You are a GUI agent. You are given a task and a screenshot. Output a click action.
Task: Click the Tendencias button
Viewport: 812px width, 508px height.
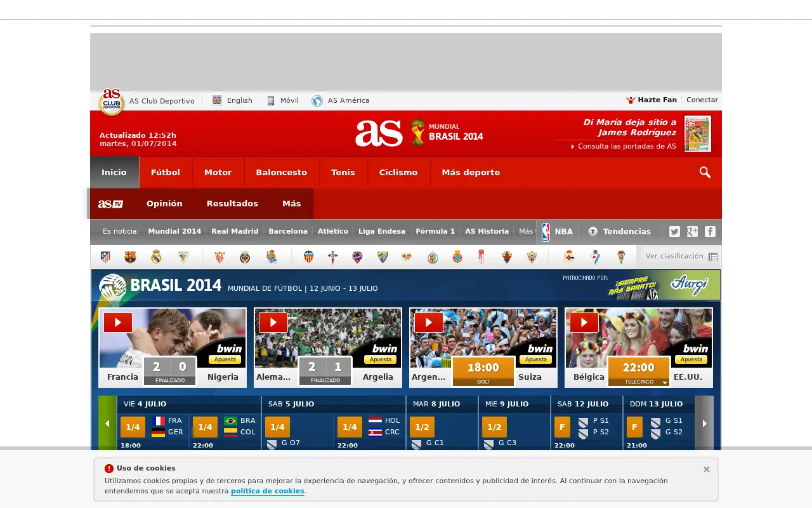(x=620, y=232)
